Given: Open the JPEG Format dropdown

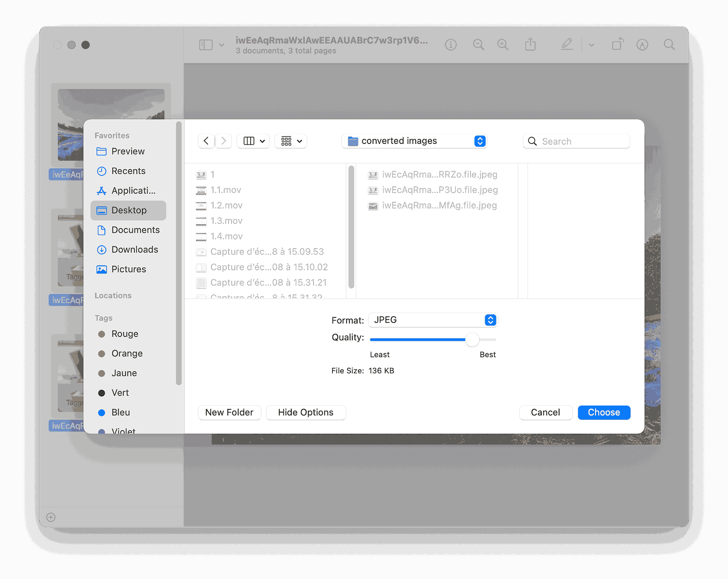Looking at the screenshot, I should pos(433,320).
